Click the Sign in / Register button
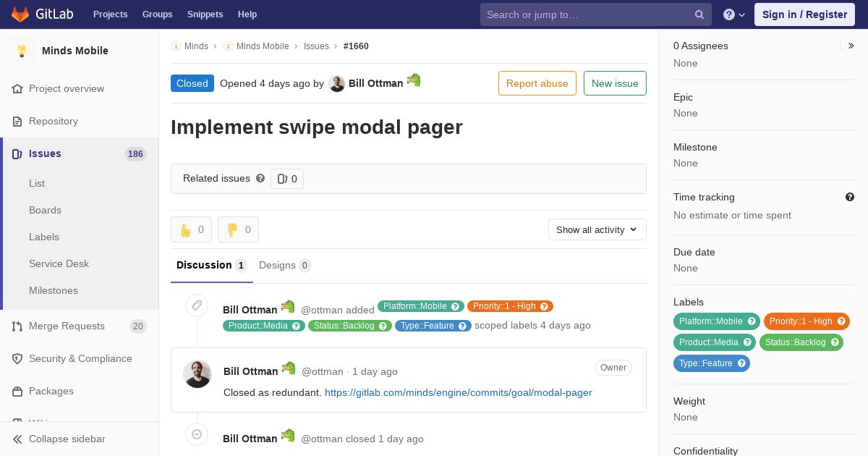 804,14
